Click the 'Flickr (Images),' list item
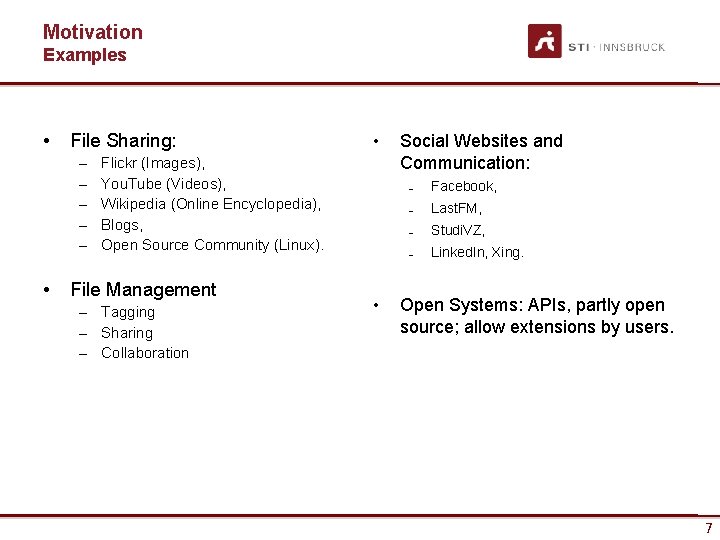This screenshot has height=540, width=720. pyautogui.click(x=153, y=163)
